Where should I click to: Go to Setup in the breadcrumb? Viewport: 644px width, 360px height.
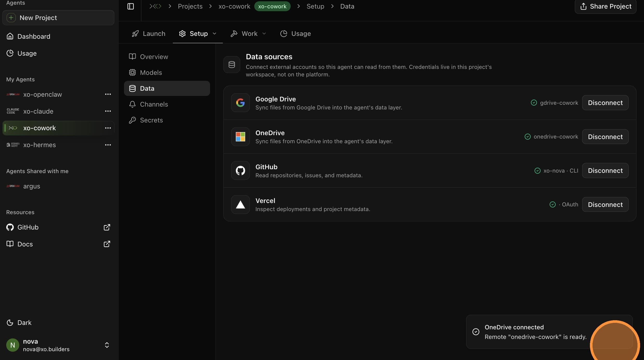point(315,6)
